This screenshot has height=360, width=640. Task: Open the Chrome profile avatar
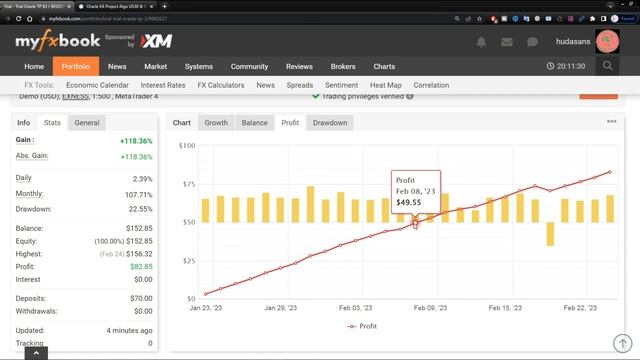[615, 19]
